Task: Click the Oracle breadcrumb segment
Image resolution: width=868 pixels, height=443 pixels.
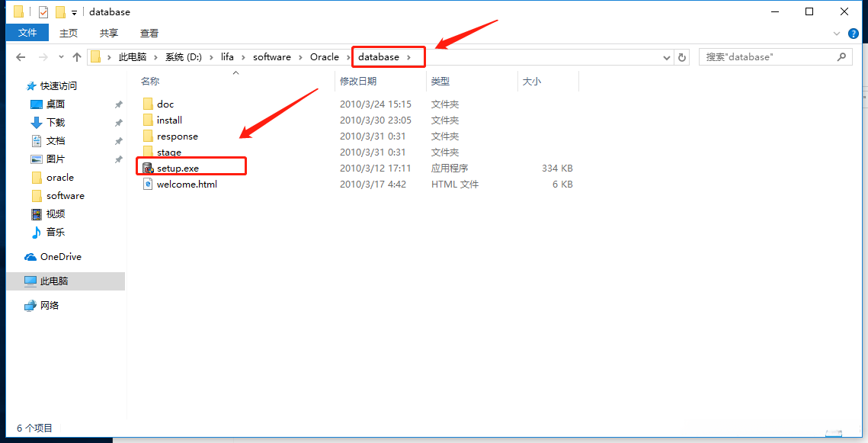Action: (325, 57)
